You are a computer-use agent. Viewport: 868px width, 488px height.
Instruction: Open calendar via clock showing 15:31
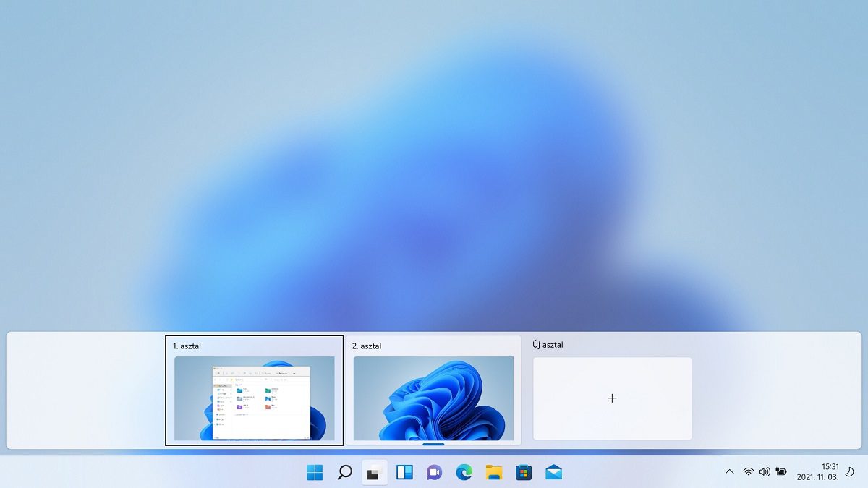point(817,472)
